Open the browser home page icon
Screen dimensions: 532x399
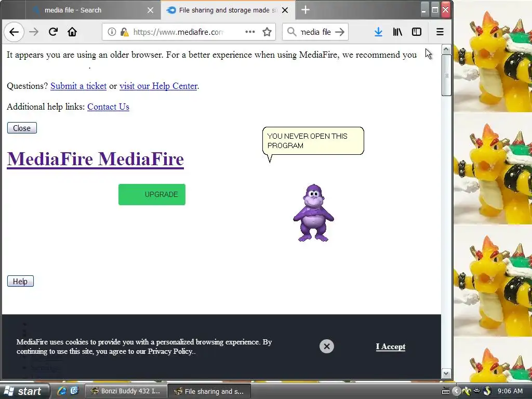(72, 32)
